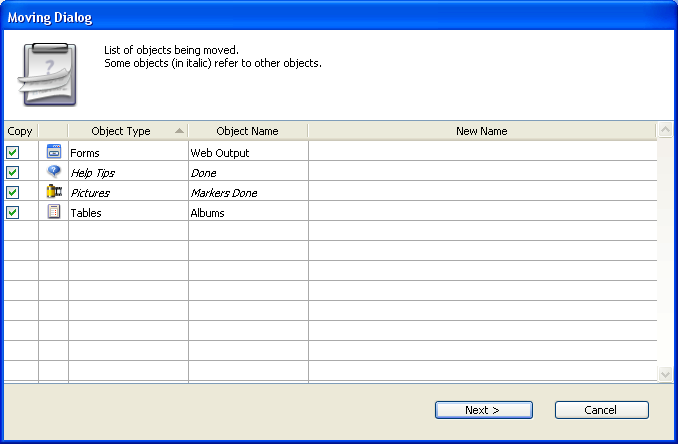Click the scrollbar down arrow

(666, 373)
